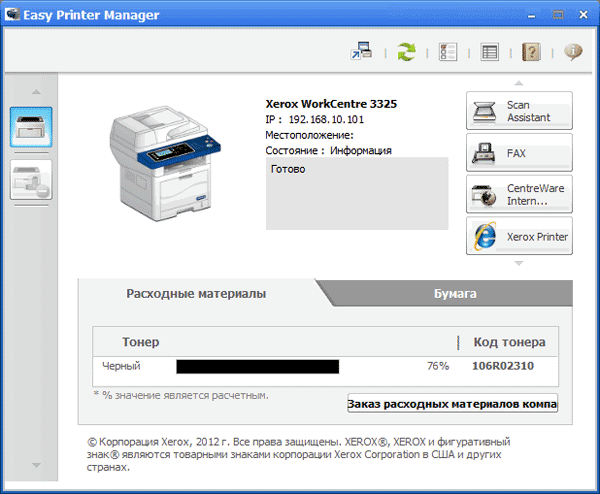Click the IP address 192.168.10.101

pos(326,119)
